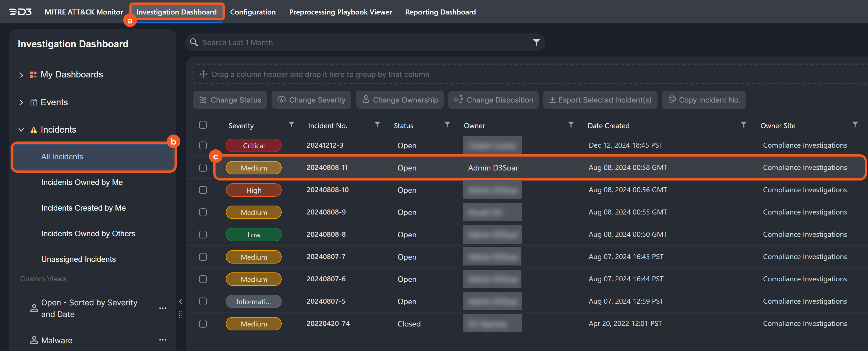868x351 pixels.
Task: Select the checkbox for incident 20240808-8
Action: click(203, 235)
